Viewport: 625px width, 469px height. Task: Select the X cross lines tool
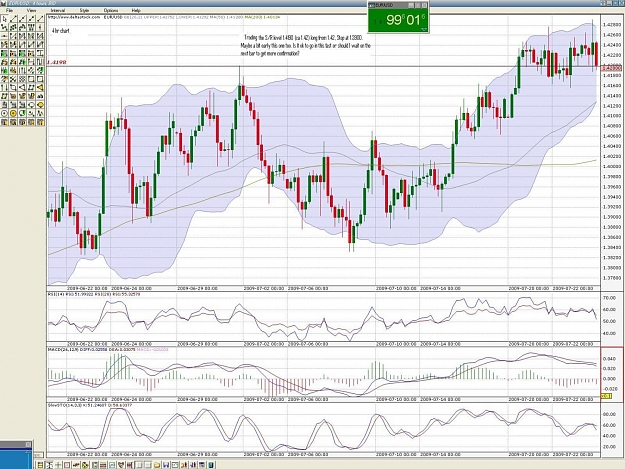[13, 78]
